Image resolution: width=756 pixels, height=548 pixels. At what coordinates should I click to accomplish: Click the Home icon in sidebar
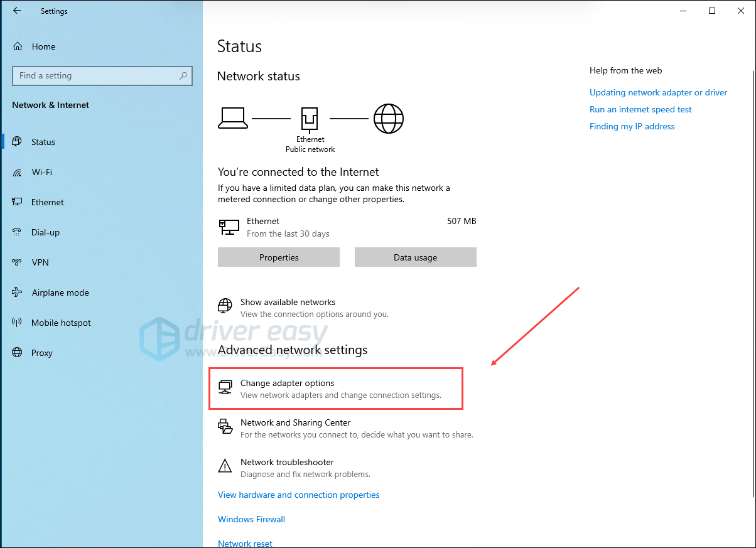[18, 46]
